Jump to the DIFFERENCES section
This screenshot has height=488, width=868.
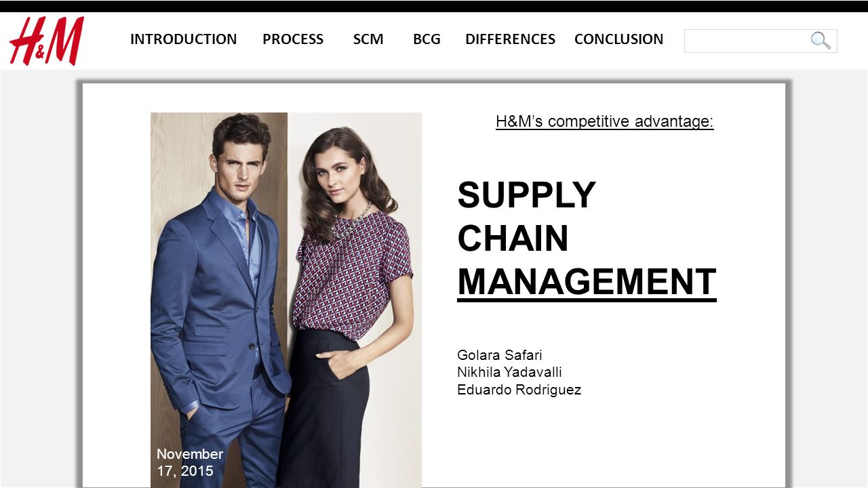(x=510, y=39)
